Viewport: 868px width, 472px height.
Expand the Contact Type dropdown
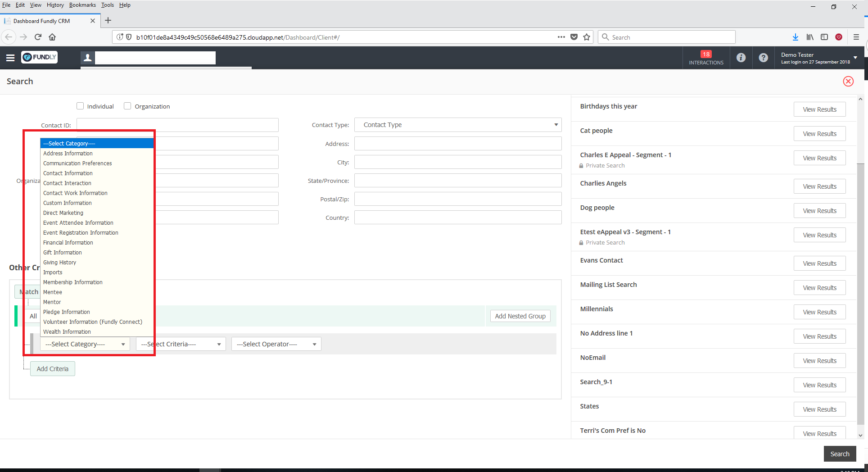[x=458, y=125]
